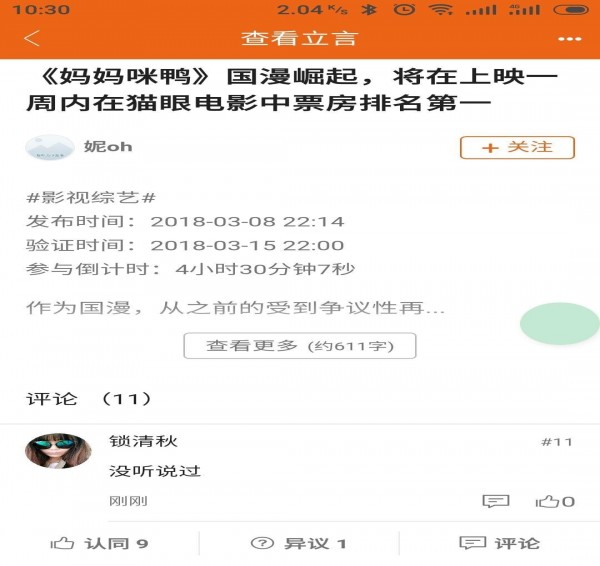
Task: Open the #影视综艺# topic tag
Action: pos(91,198)
